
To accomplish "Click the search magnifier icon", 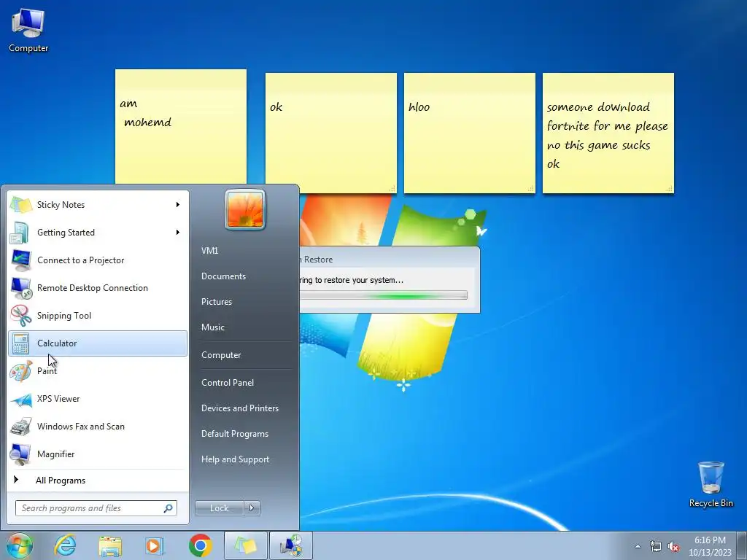I will pos(169,508).
